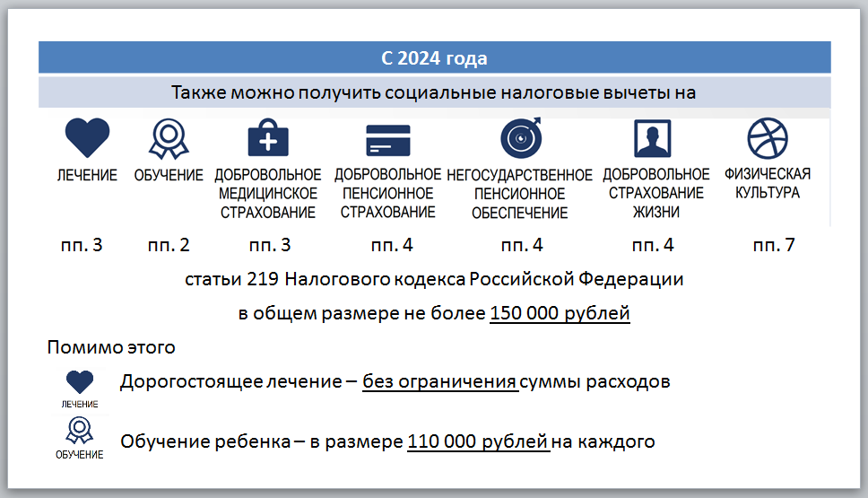Select the medical briefcase insurance icon
The width and height of the screenshot is (868, 498).
268,139
